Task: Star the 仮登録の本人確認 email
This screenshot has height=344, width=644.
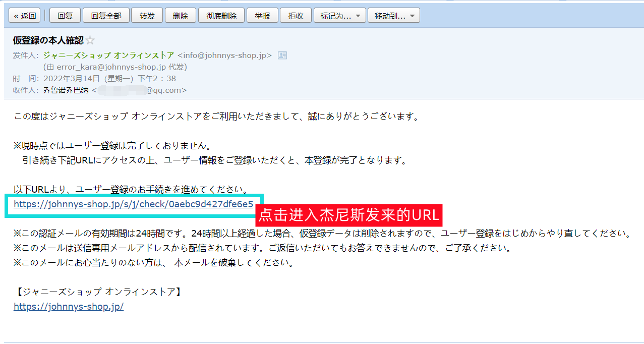Action: point(90,41)
